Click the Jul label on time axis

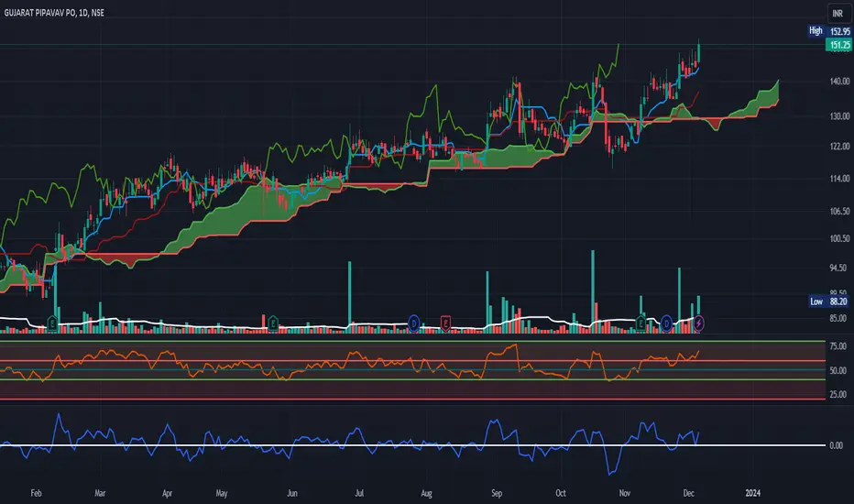pyautogui.click(x=359, y=493)
